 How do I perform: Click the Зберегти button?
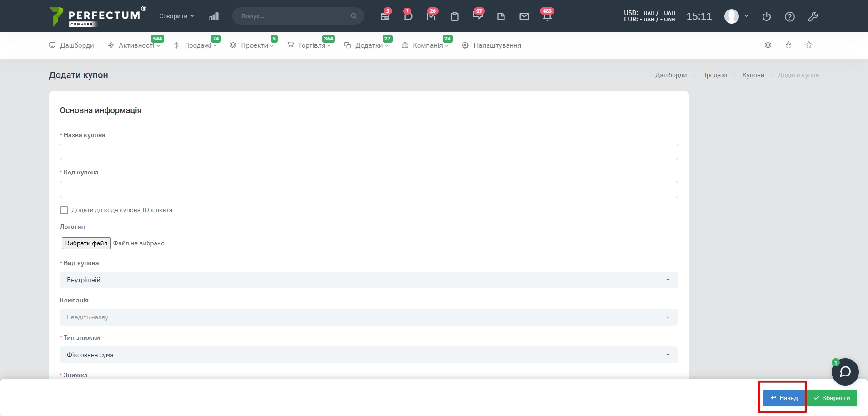[832, 398]
